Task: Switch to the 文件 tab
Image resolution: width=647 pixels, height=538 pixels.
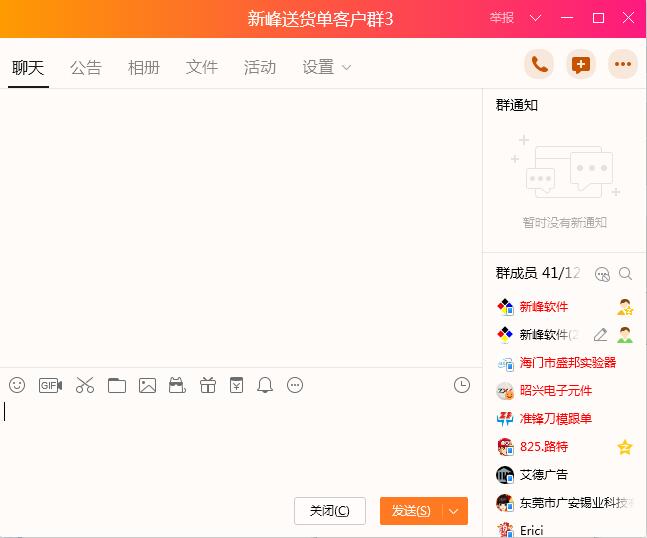Action: coord(202,68)
